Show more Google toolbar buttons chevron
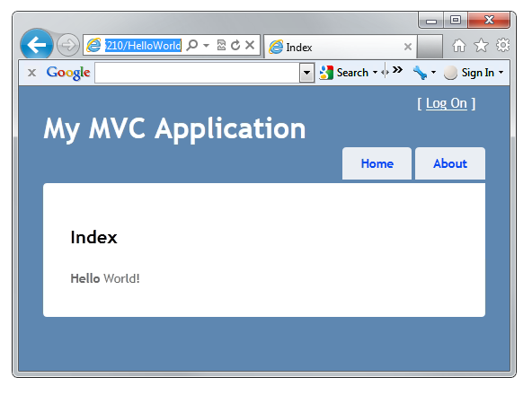This screenshot has height=395, width=532. [x=397, y=70]
